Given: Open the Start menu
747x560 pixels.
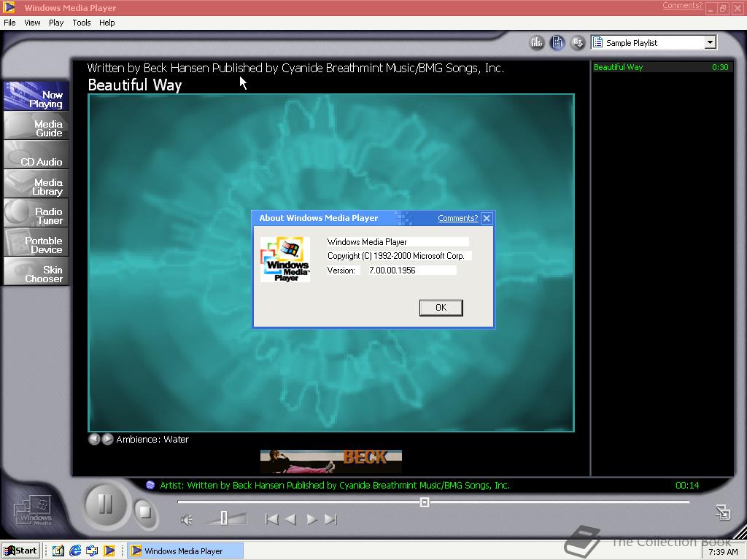Looking at the screenshot, I should (x=21, y=551).
